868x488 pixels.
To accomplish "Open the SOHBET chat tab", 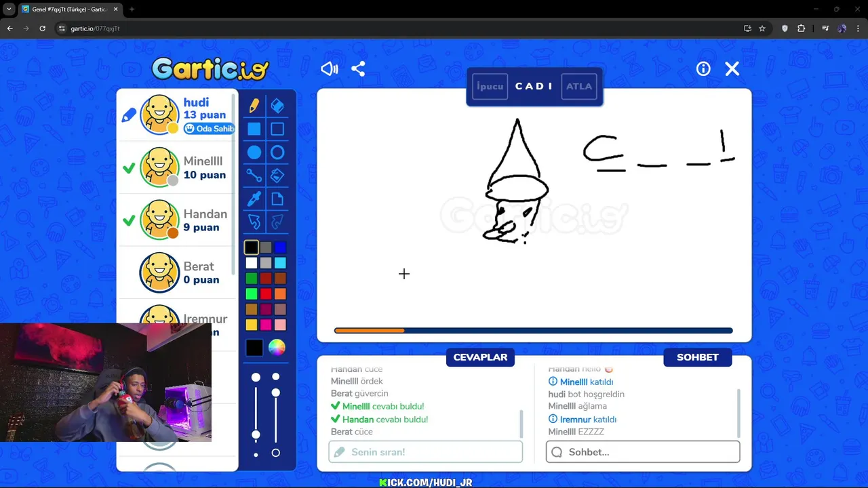I will pos(697,357).
